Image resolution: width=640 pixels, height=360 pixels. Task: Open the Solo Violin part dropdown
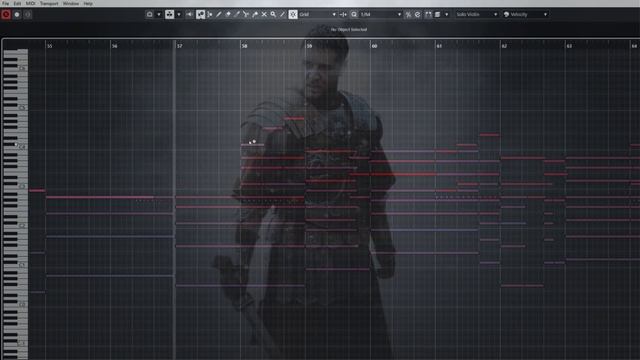[477, 14]
